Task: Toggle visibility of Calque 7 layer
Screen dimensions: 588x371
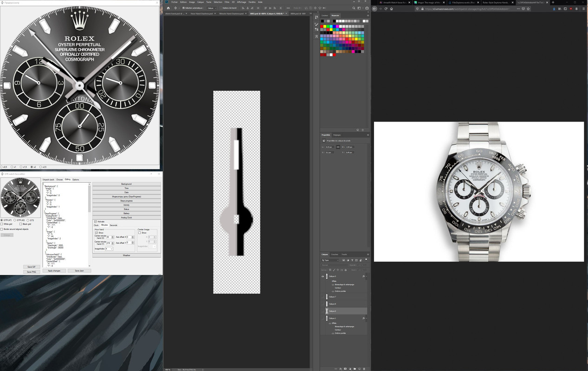Action: 323,296
